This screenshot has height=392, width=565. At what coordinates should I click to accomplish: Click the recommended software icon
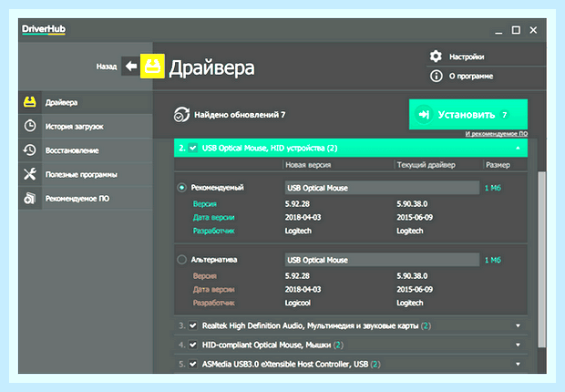[30, 199]
